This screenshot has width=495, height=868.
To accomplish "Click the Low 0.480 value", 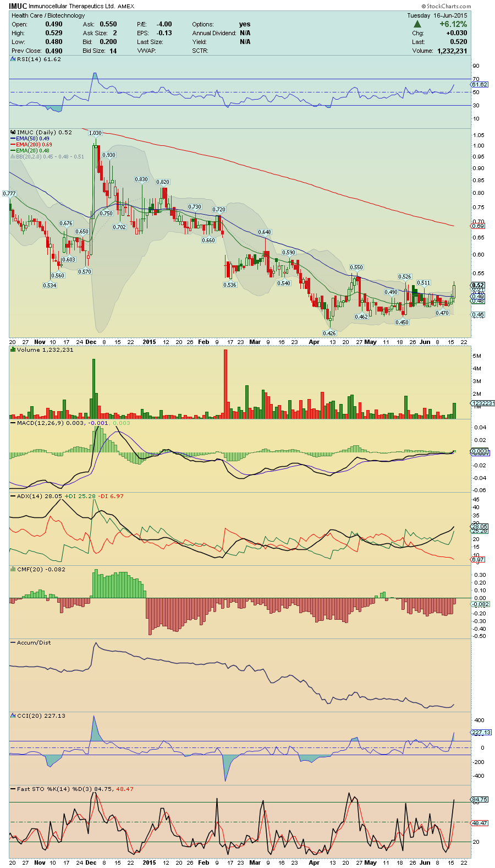I will point(54,42).
